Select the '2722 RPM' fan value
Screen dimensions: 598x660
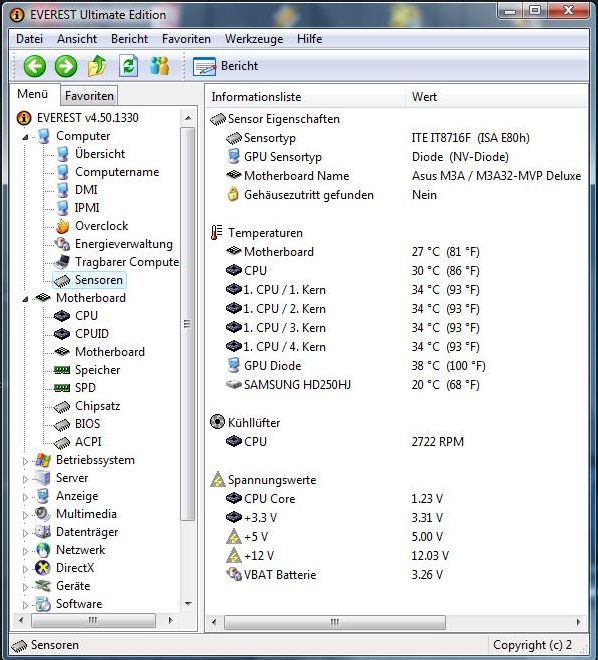[438, 442]
